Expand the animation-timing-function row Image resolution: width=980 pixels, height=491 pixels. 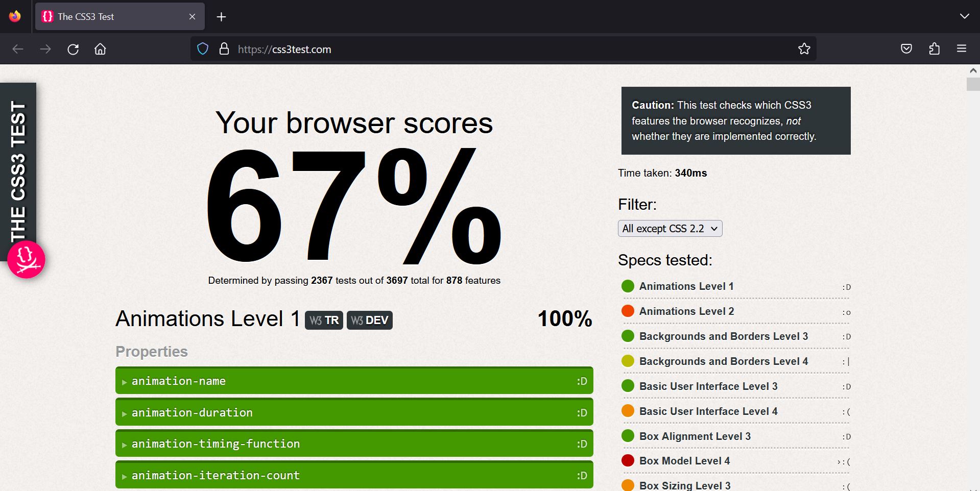[353, 444]
